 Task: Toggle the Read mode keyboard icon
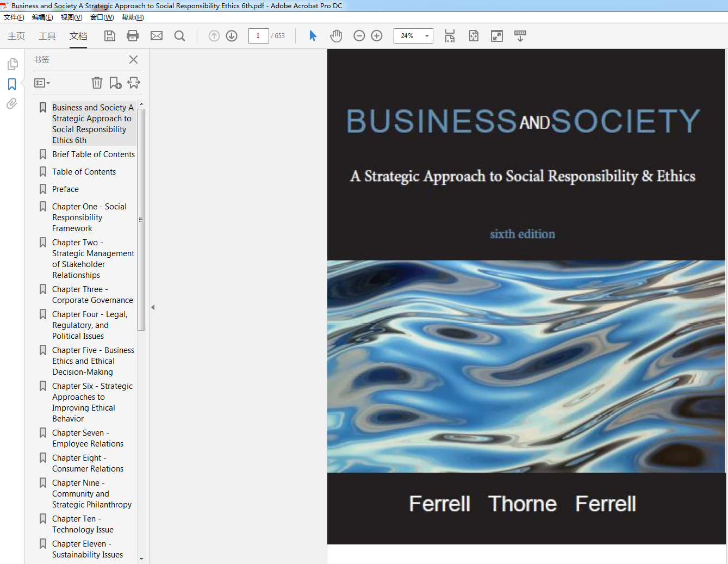520,36
